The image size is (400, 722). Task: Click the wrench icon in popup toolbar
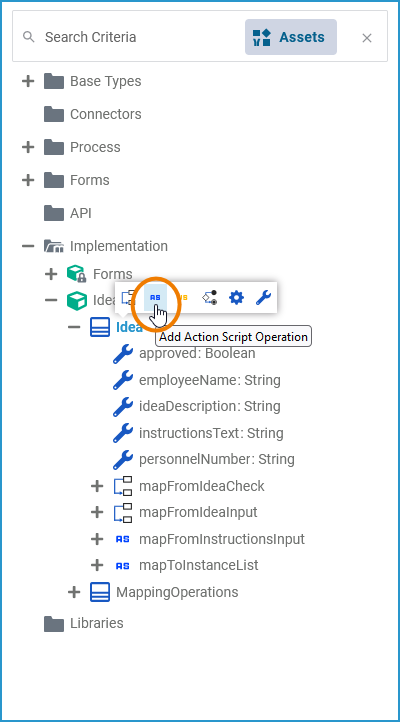tap(263, 297)
